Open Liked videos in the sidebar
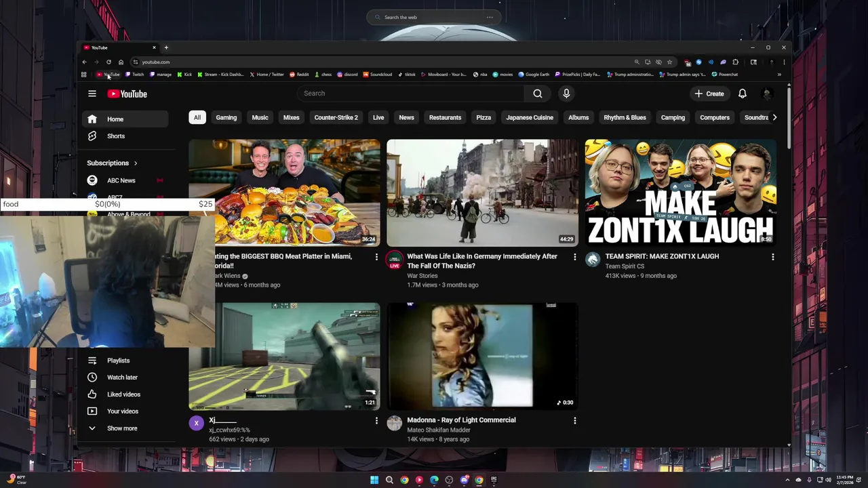868x488 pixels. pos(125,394)
